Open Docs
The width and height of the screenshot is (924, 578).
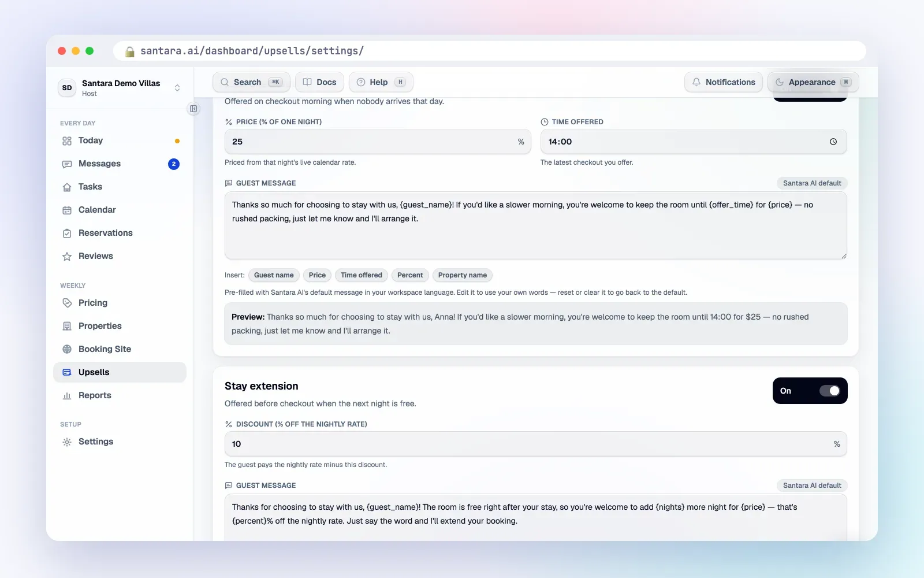click(x=319, y=82)
